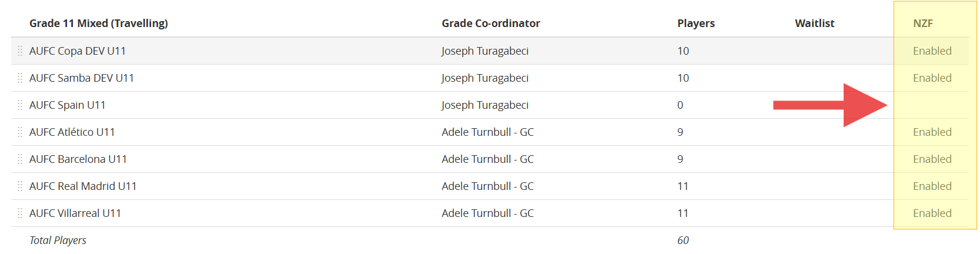Click the Waitlist column header
The image size is (980, 254).
point(815,24)
